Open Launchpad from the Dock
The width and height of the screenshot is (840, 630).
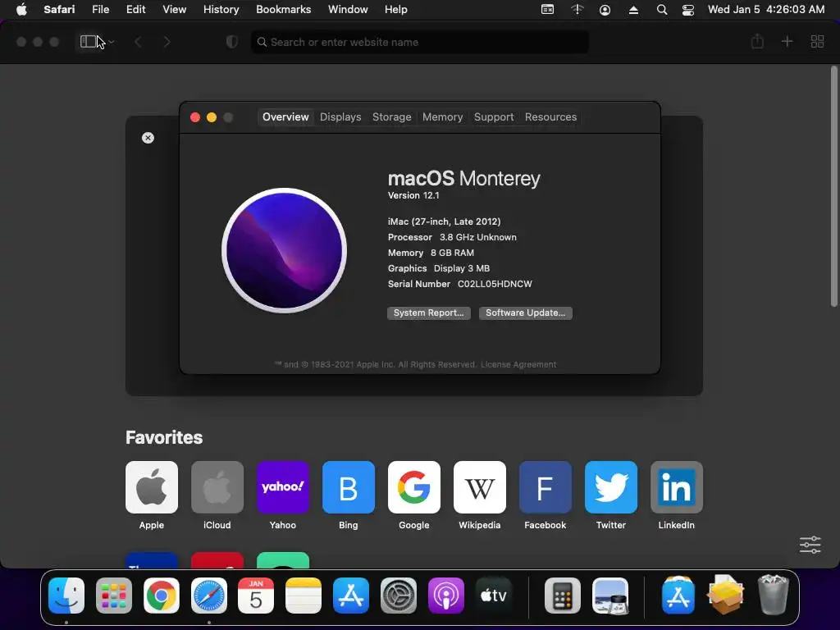coord(113,596)
